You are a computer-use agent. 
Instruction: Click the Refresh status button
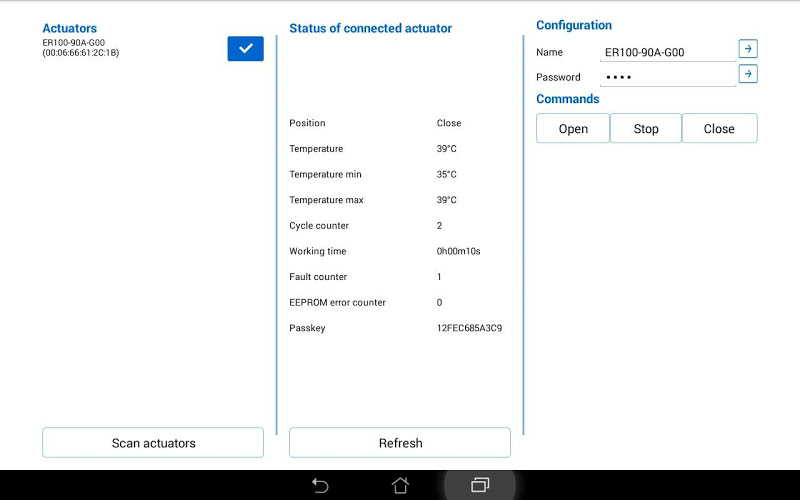click(x=400, y=443)
